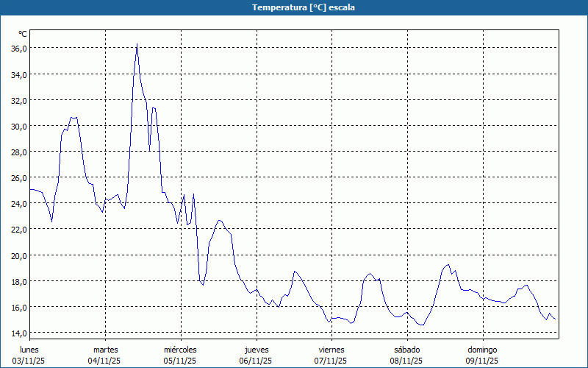Viewport: 588px width, 368px height.
Task: Click the "miércoles" day label
Action: coord(180,349)
